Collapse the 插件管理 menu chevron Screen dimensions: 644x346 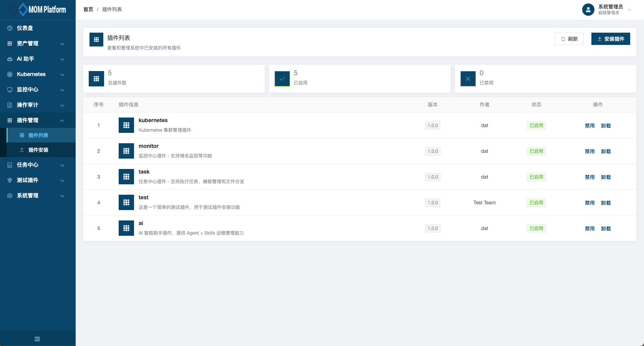click(x=62, y=120)
